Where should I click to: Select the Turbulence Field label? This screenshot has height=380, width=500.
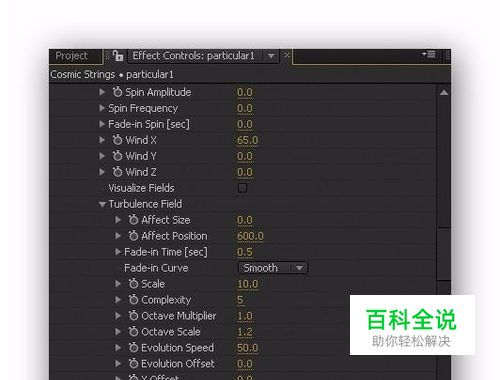coord(145,204)
